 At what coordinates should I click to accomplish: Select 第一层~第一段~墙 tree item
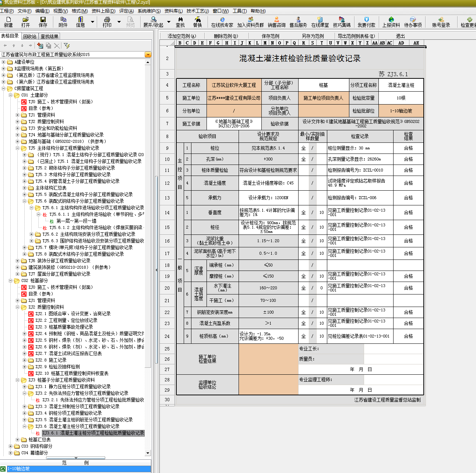click(x=76, y=221)
